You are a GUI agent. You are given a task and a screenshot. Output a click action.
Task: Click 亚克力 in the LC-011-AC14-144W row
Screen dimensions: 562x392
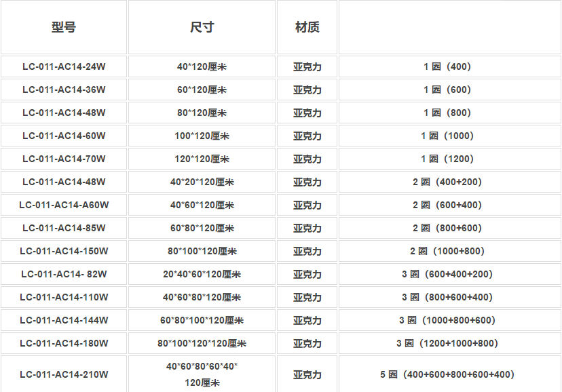[x=307, y=320]
